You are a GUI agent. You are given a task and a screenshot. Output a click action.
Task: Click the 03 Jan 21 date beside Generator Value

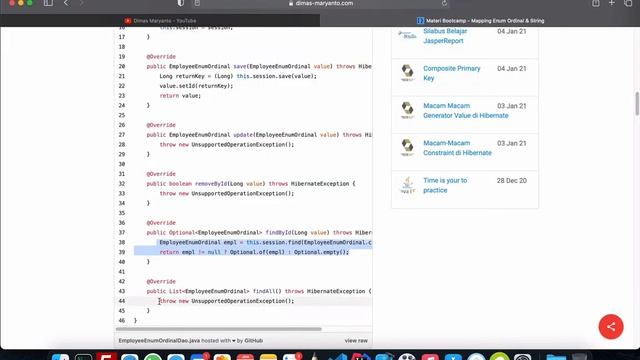coord(511,106)
